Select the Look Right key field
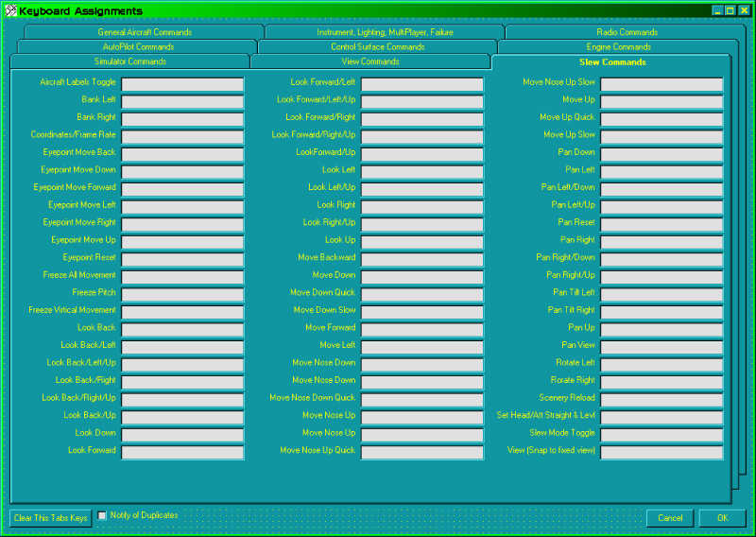 coord(421,206)
